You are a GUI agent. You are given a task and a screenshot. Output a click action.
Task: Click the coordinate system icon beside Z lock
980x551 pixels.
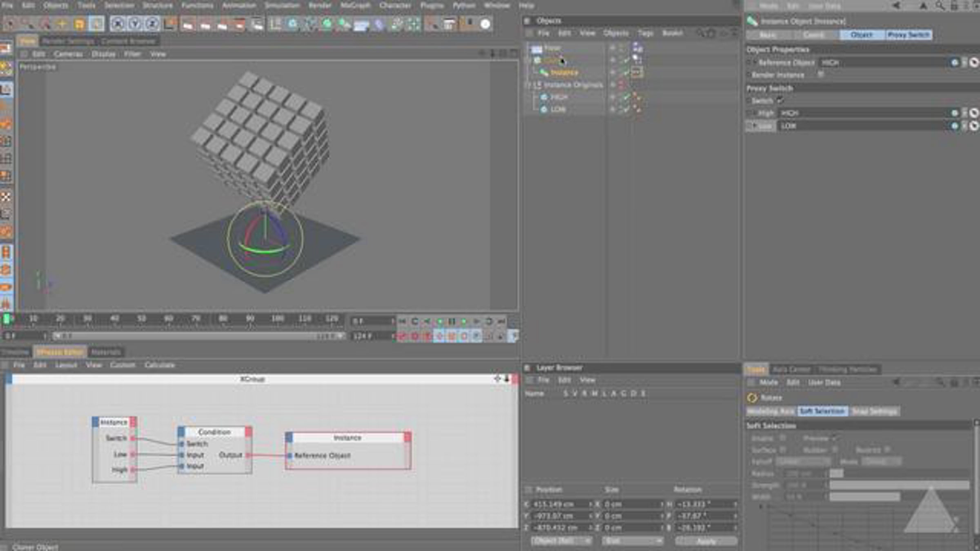tap(170, 24)
